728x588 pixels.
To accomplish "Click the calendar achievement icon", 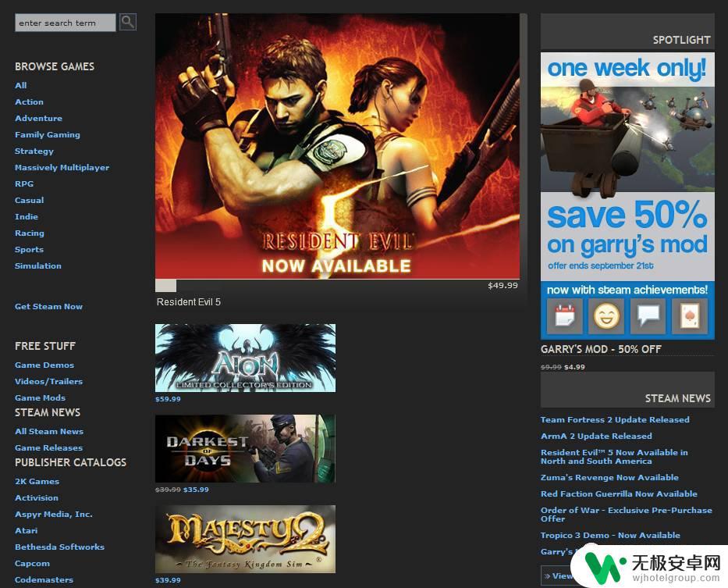I will [x=565, y=316].
